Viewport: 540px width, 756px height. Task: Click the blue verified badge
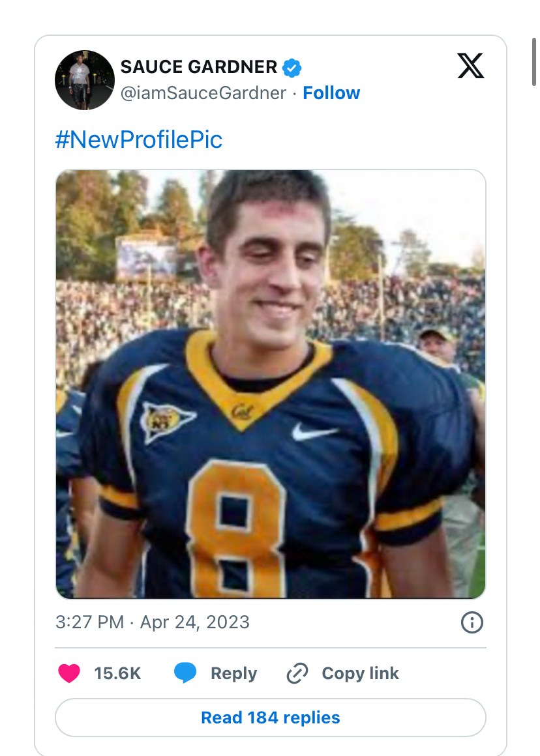[291, 66]
